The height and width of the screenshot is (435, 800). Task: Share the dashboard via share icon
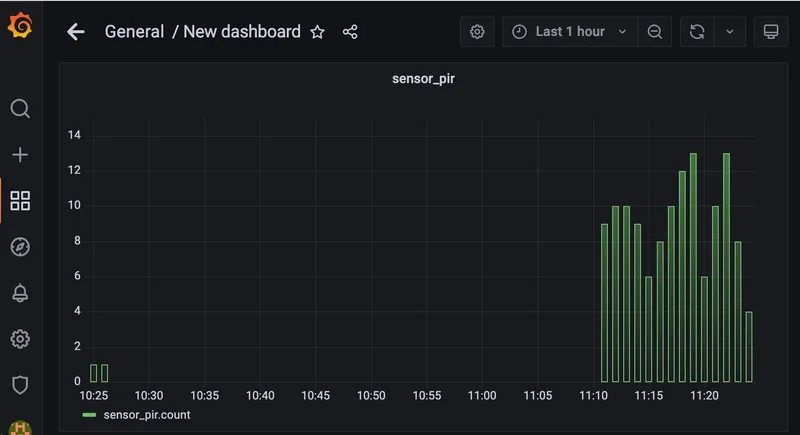pyautogui.click(x=350, y=32)
